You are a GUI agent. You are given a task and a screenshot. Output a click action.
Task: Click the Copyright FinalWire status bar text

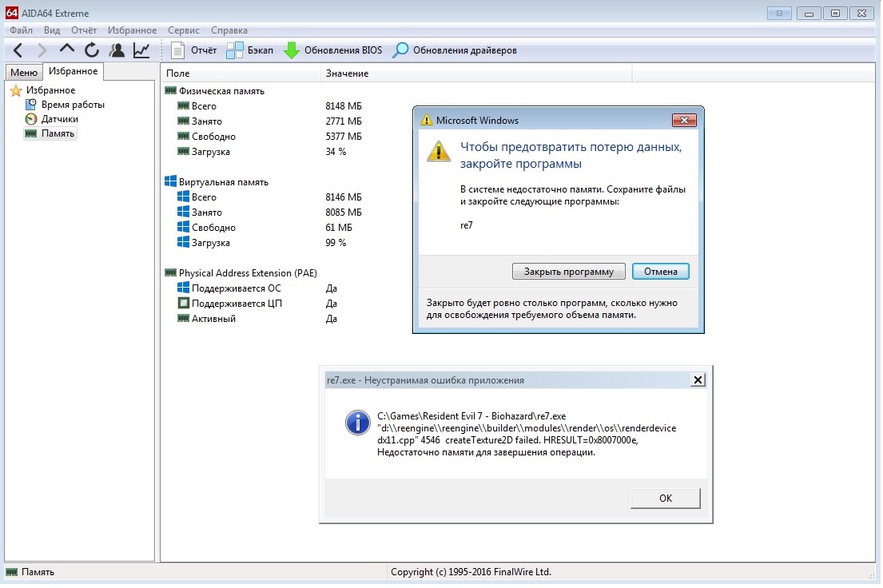click(471, 573)
